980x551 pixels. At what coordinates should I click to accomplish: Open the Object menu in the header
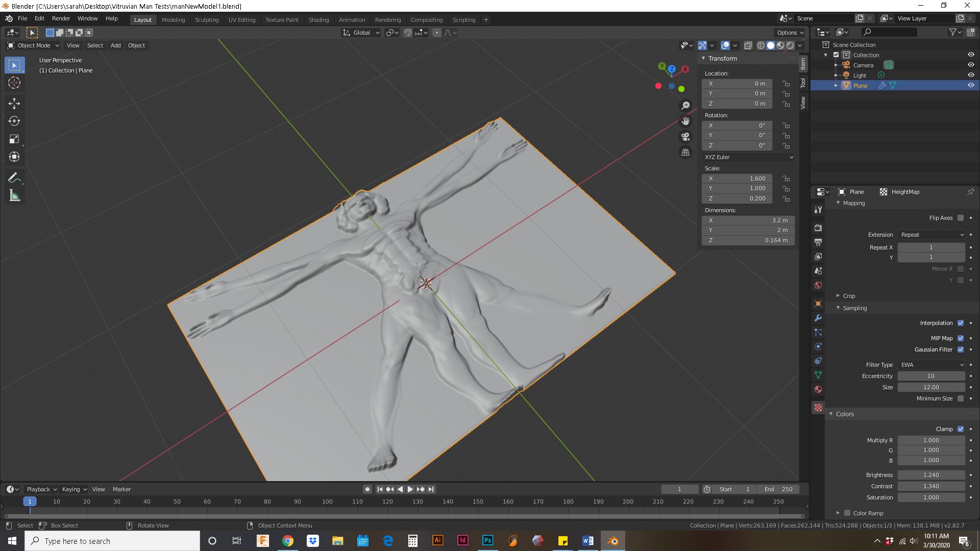(x=136, y=45)
